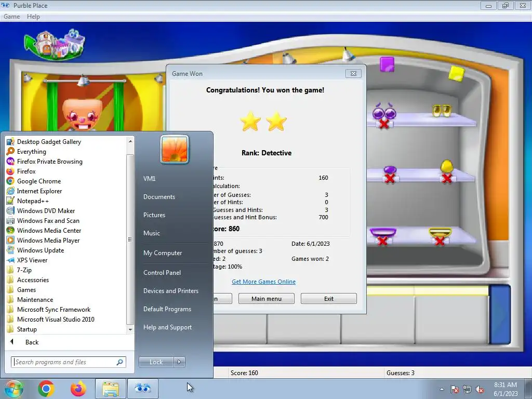
Task: Click the user account picture
Action: 175,149
